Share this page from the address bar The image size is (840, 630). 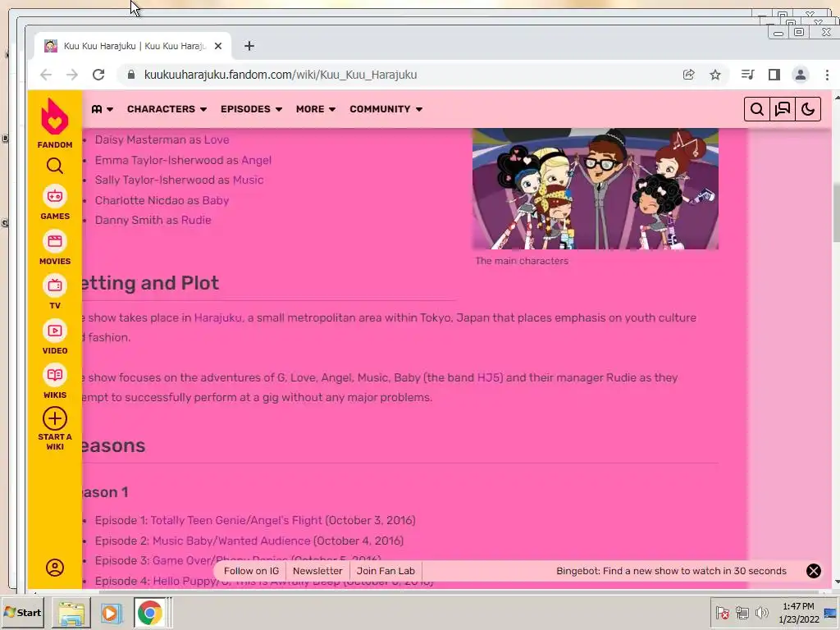[x=689, y=75]
